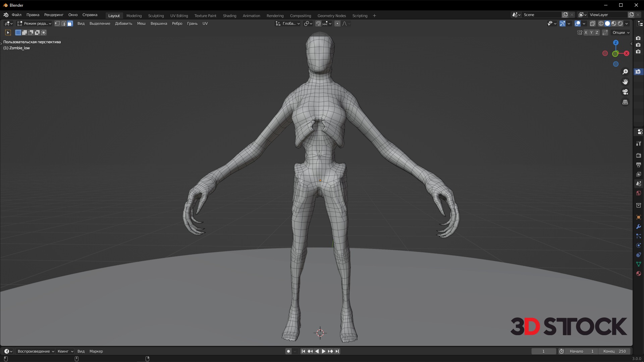Open Modifier properties wrench tab
This screenshot has width=644, height=362.
coord(638,227)
